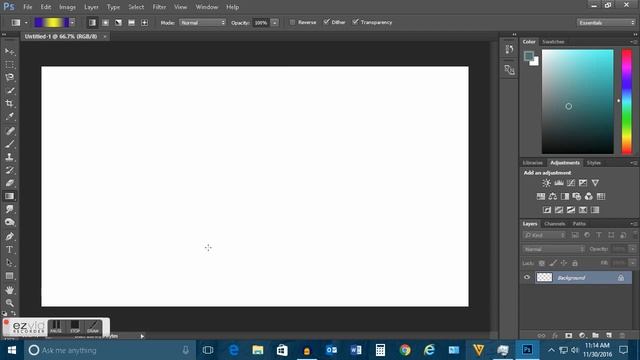Create a new group with folder icon

click(x=596, y=336)
